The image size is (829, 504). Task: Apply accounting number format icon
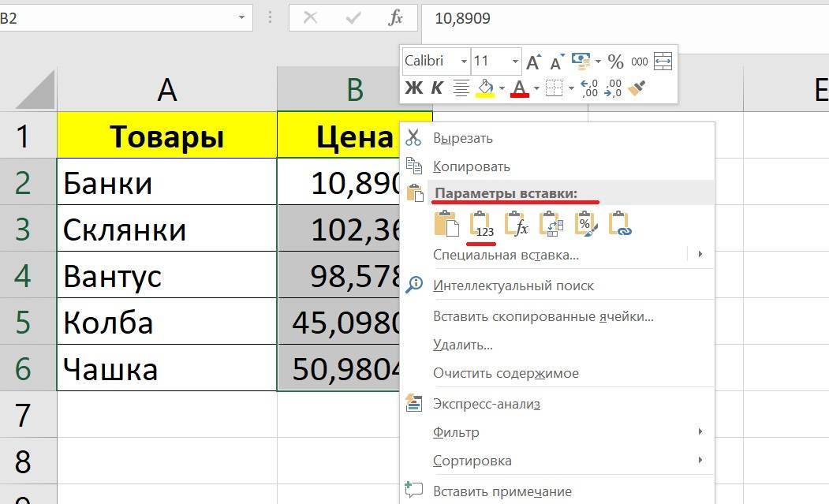click(x=581, y=62)
